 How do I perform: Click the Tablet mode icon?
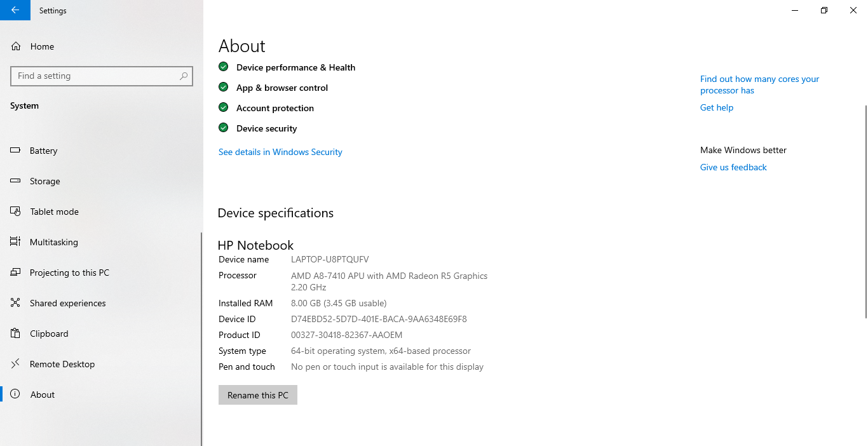coord(16,212)
